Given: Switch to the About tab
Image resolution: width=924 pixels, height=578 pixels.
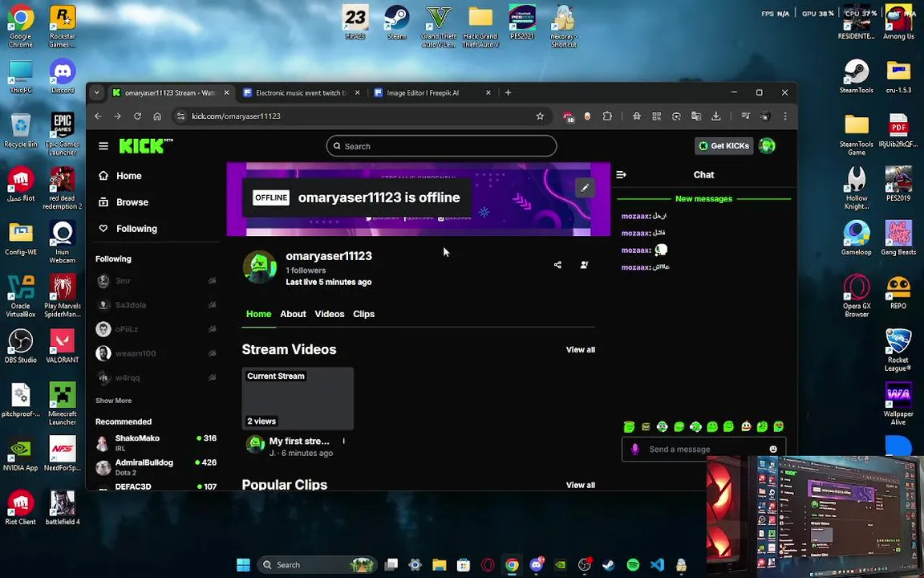Looking at the screenshot, I should 293,314.
